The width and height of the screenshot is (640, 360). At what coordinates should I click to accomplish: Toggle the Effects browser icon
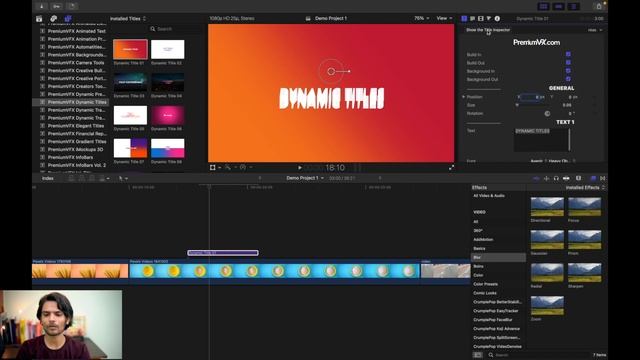593,178
